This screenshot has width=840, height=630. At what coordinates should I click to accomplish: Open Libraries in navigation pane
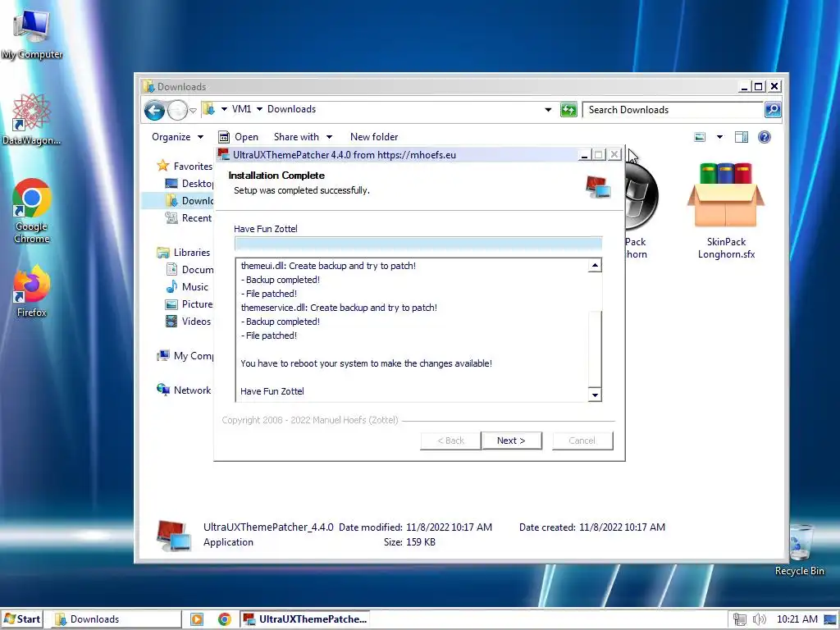pos(184,253)
